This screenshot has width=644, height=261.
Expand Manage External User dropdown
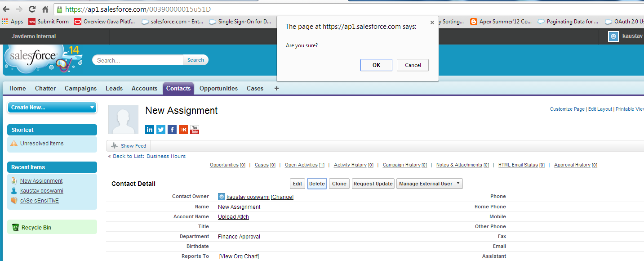point(429,184)
